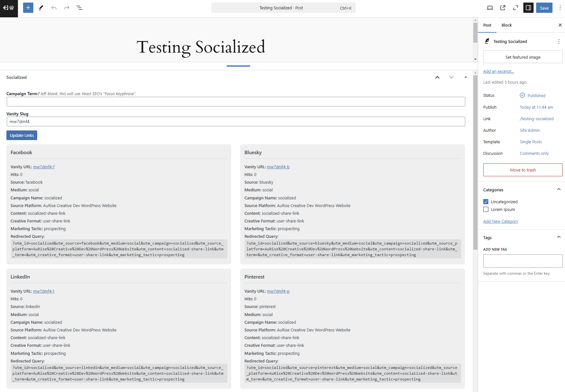Close the settings sidebar X
Viewport: 565px width, 392px height.
tap(560, 25)
